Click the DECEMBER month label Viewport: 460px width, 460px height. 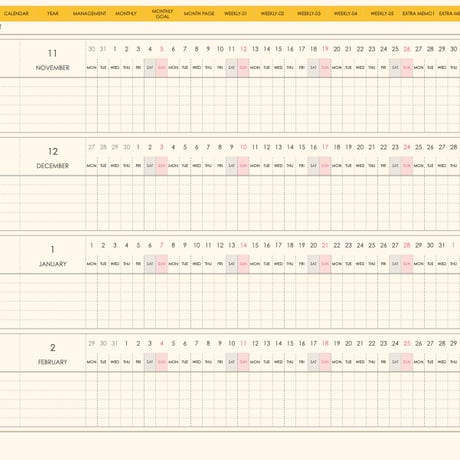53,166
